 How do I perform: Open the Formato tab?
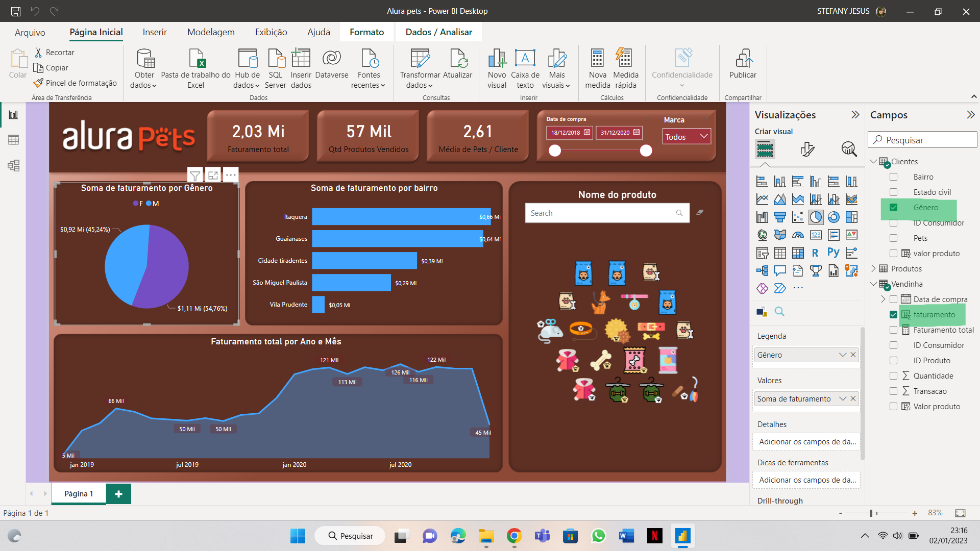point(366,32)
